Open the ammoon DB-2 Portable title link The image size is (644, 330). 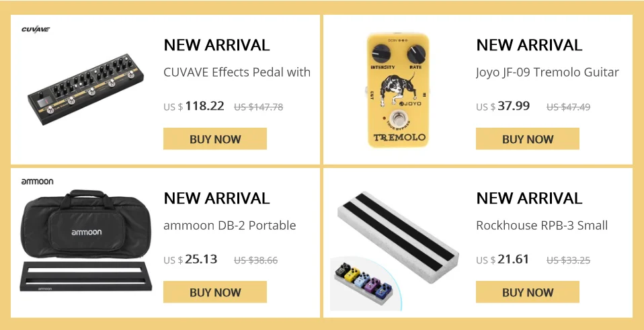pos(230,225)
